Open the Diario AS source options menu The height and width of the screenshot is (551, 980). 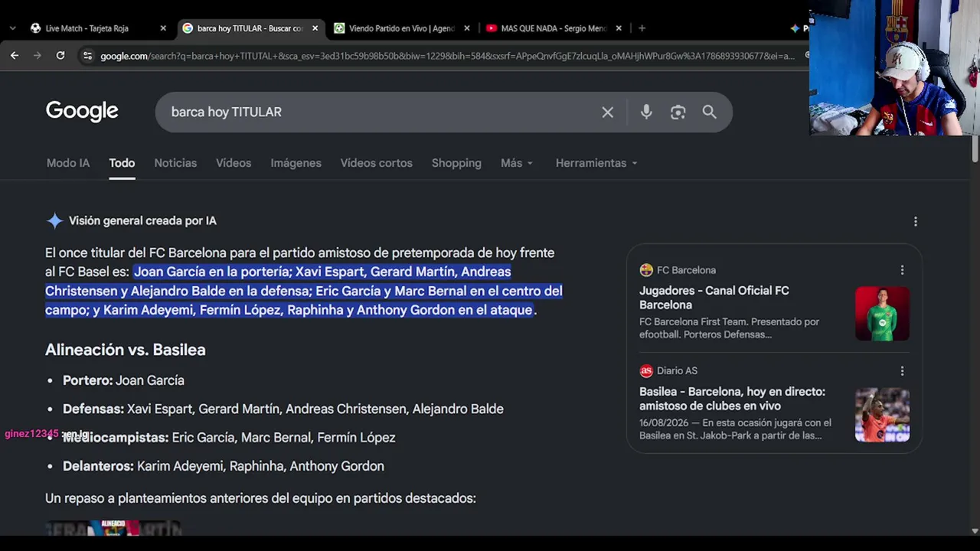[x=902, y=371]
